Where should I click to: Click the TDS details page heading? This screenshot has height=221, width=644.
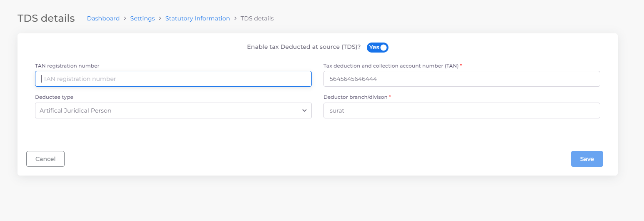(46, 18)
